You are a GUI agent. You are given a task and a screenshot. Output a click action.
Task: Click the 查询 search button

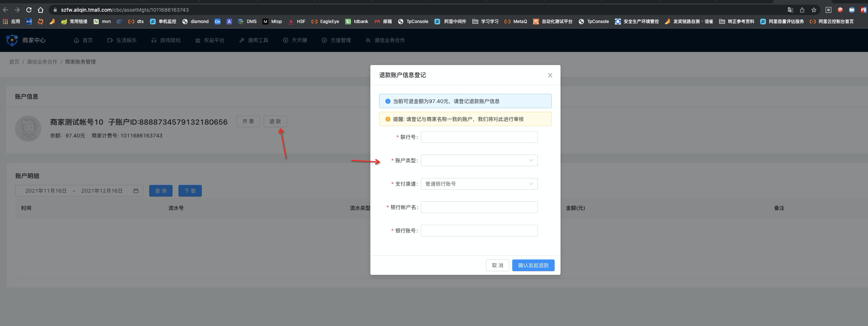click(161, 191)
